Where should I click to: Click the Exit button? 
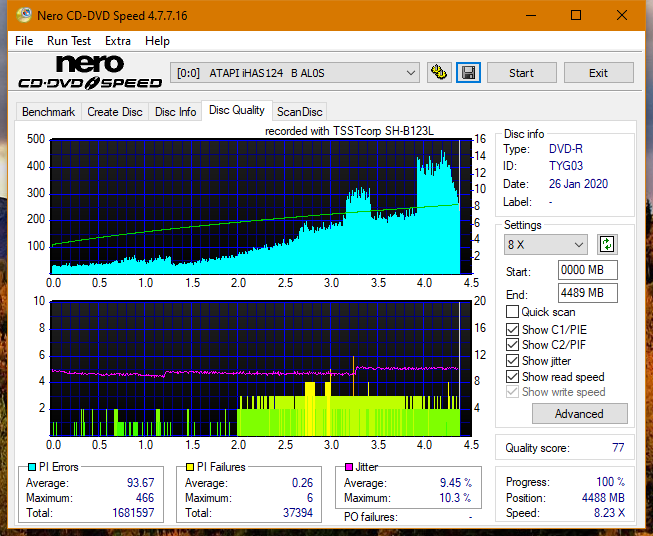598,73
